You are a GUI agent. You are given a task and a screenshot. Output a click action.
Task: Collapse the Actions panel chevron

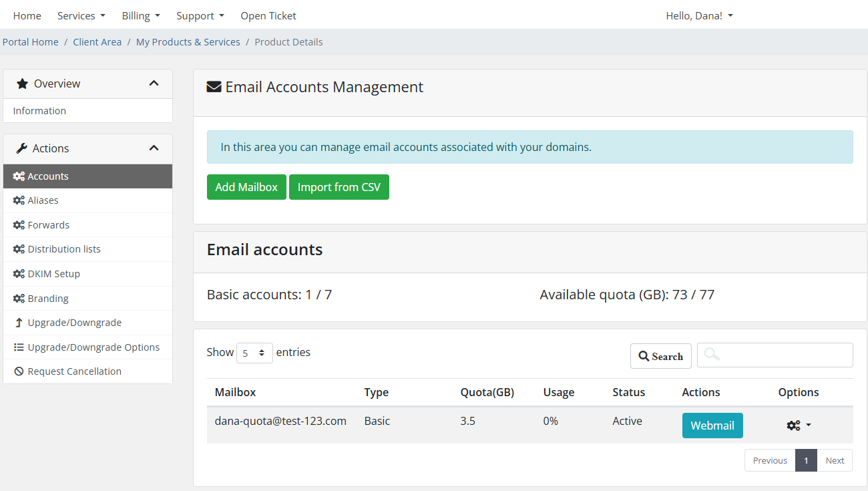click(154, 148)
